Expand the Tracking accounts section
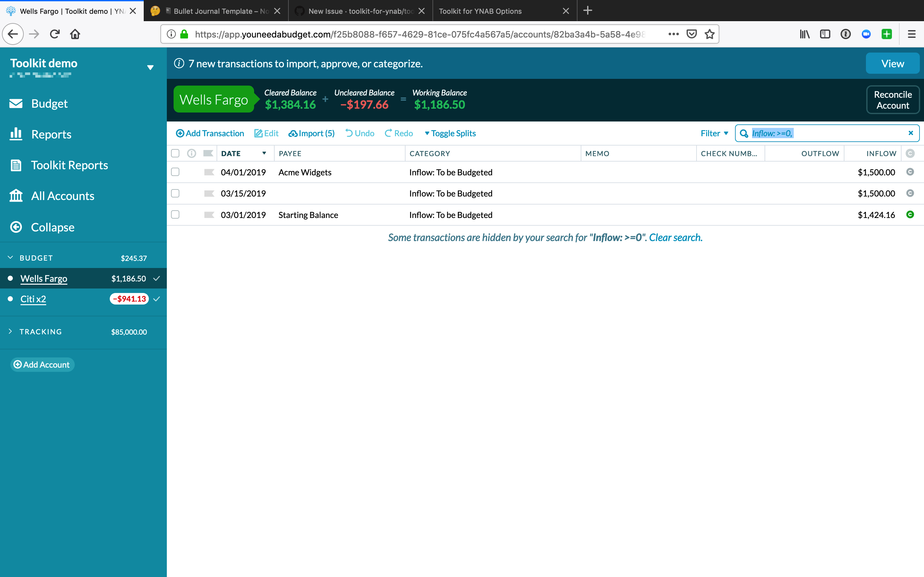This screenshot has height=577, width=924. pyautogui.click(x=10, y=331)
